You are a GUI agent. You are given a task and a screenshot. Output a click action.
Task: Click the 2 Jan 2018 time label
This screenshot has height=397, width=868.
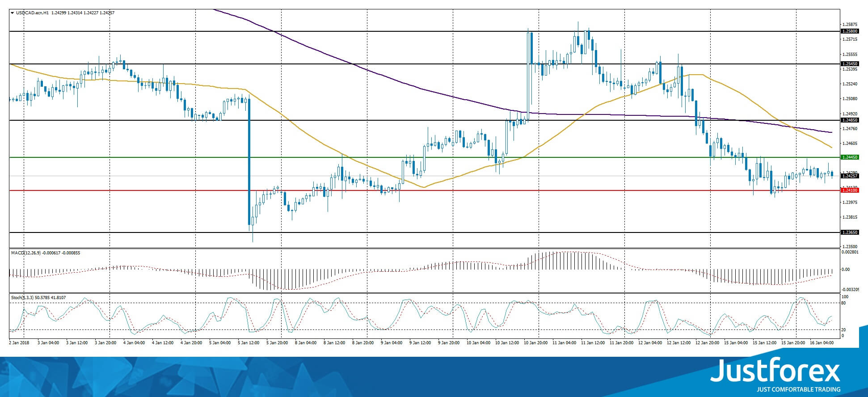[19, 343]
